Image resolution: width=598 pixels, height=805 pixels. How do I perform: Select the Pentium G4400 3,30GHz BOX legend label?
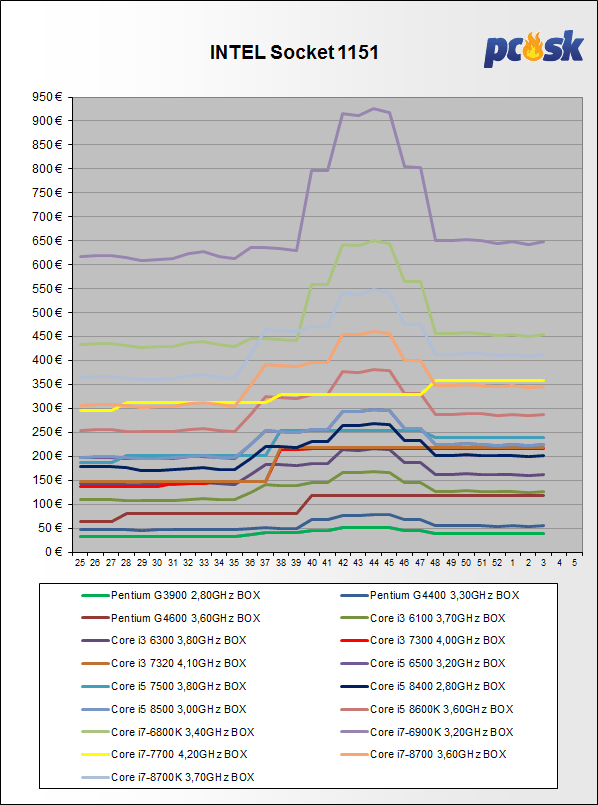pos(445,596)
